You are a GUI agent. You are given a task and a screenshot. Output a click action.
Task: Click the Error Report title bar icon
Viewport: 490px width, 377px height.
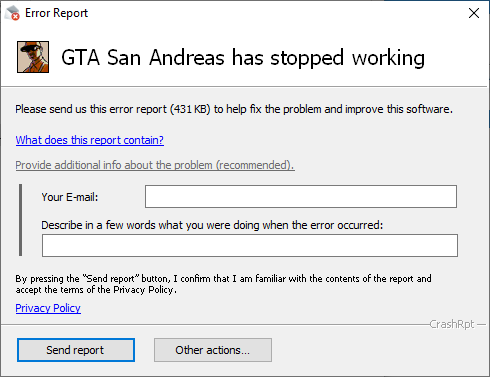[12, 13]
